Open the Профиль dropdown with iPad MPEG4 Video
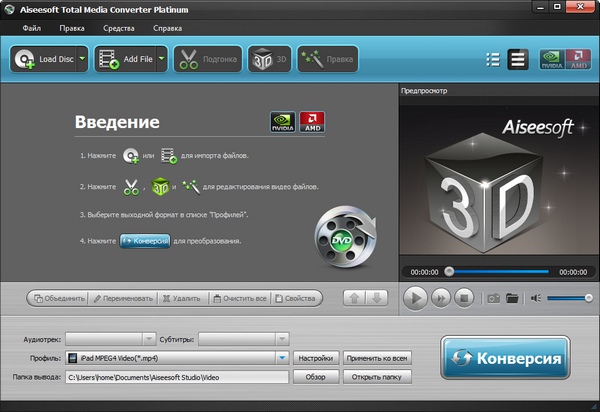The width and height of the screenshot is (600, 412). tap(177, 358)
